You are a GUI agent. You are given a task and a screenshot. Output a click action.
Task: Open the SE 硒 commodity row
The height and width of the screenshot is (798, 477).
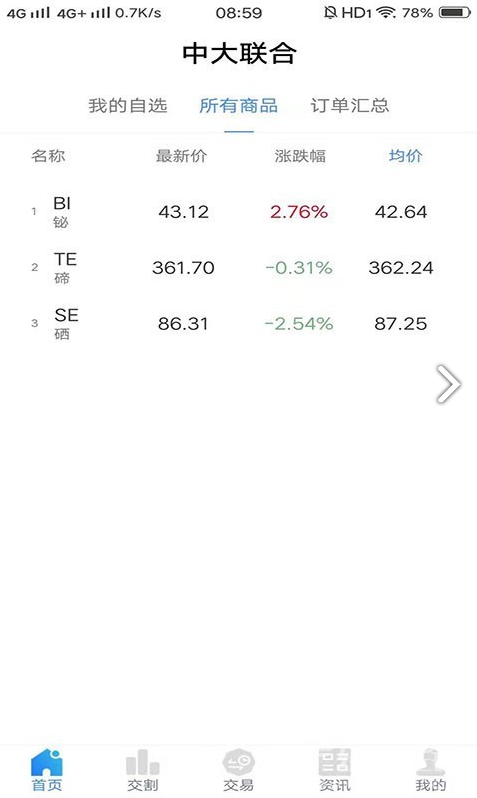coord(238,324)
